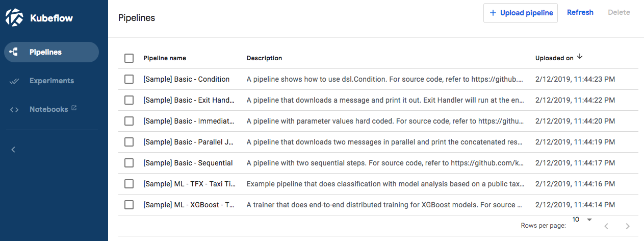
Task: Click the Experiments checkmark icon
Action: [14, 81]
